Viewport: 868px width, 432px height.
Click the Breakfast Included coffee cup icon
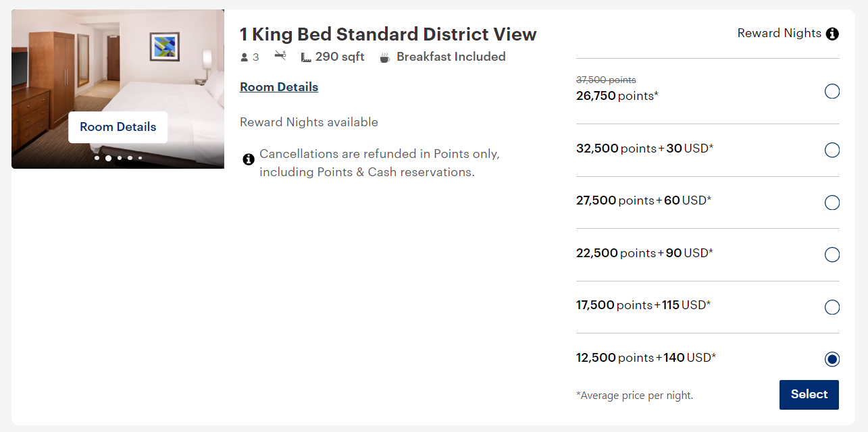(x=384, y=57)
